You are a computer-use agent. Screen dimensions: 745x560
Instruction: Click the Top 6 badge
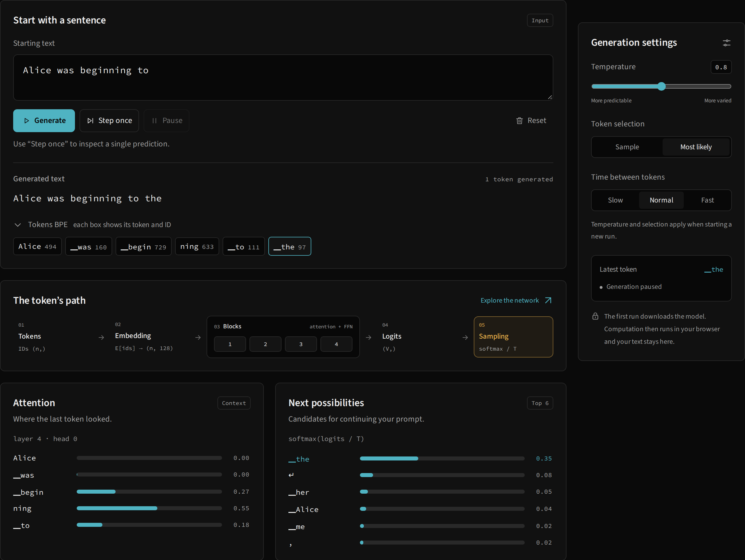pyautogui.click(x=540, y=403)
